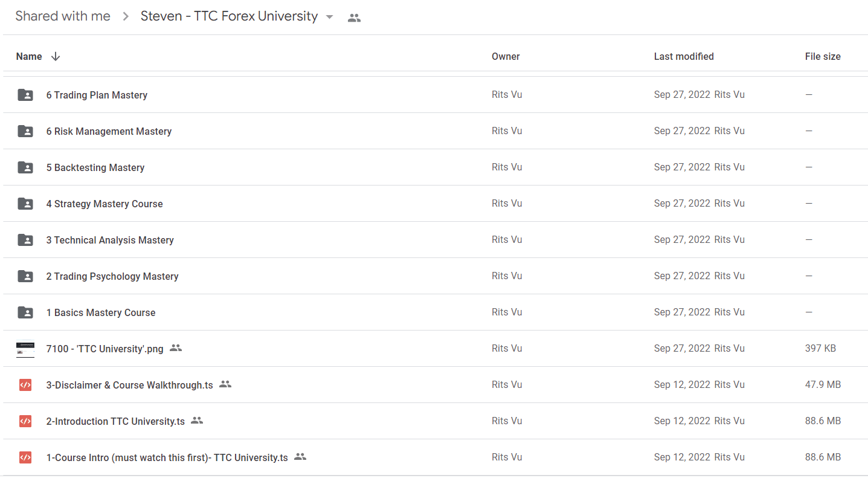The width and height of the screenshot is (868, 481).
Task: Click Sep 27, 2022 date in 6 Risk Management Mastery row
Action: [682, 131]
